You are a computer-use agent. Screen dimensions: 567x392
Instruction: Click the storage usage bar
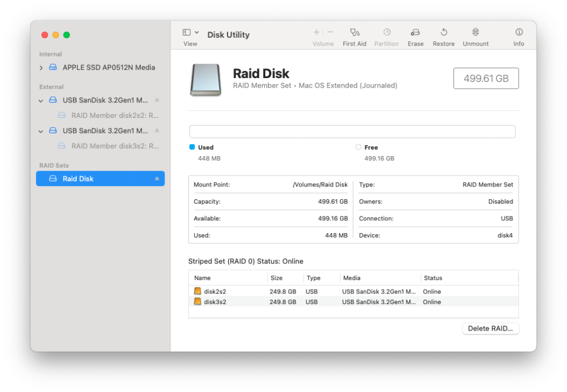coord(352,131)
